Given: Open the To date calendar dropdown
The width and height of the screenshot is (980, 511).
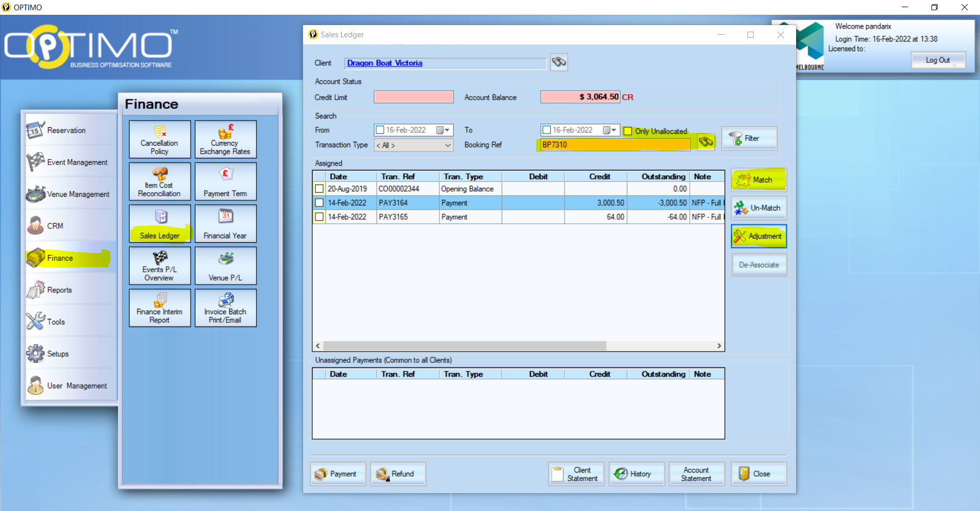Looking at the screenshot, I should point(610,130).
